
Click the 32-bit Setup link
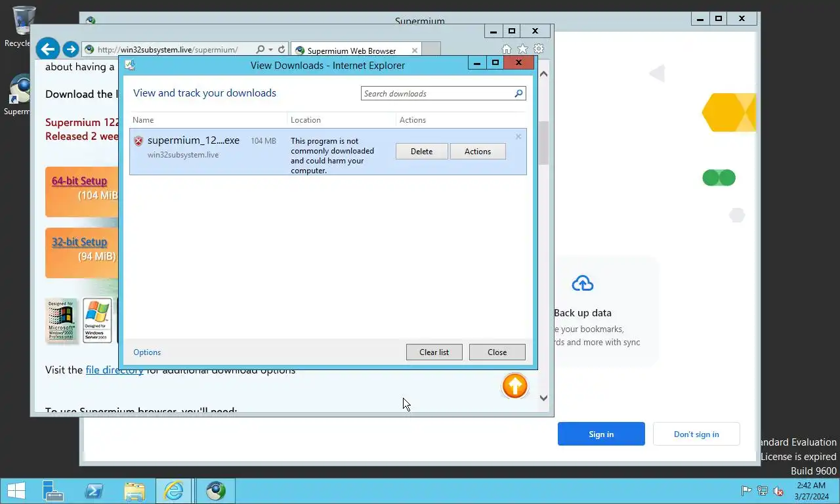[x=79, y=242]
